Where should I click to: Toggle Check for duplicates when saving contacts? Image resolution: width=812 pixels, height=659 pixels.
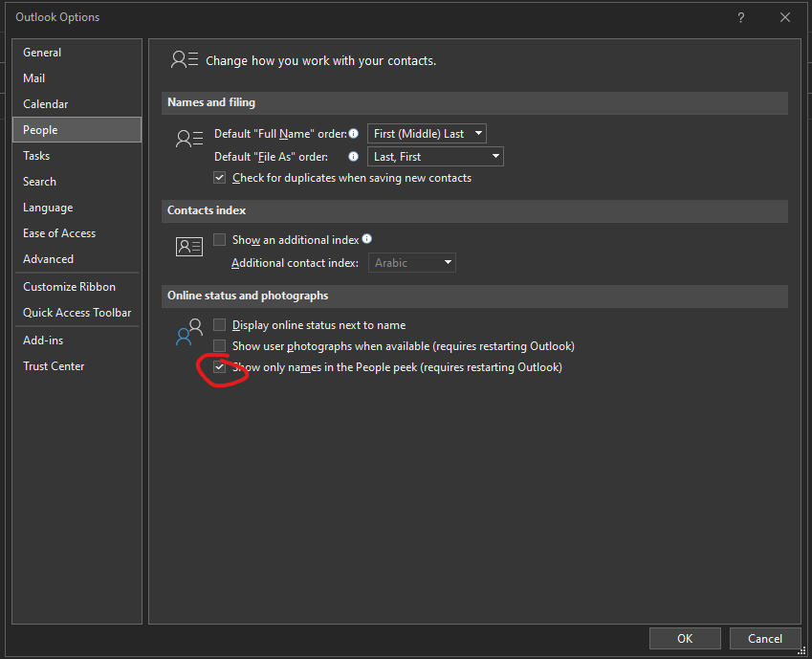(220, 178)
